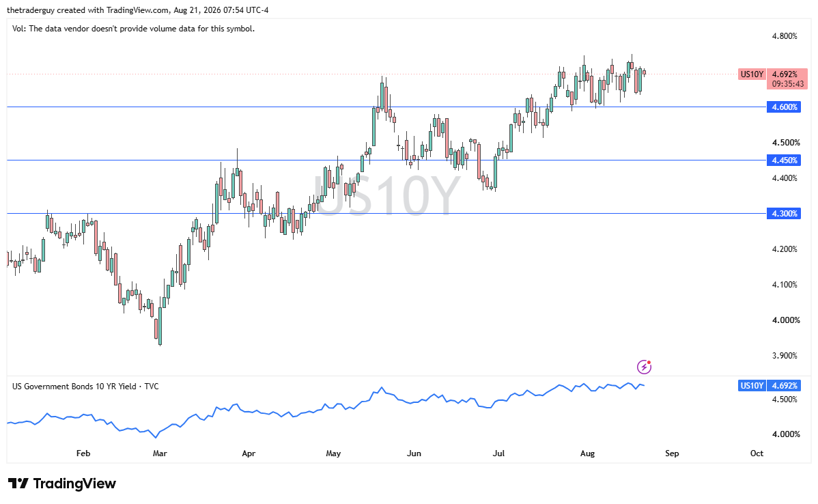The width and height of the screenshot is (818, 504).
Task: Click the May label on time axis
Action: 333,453
